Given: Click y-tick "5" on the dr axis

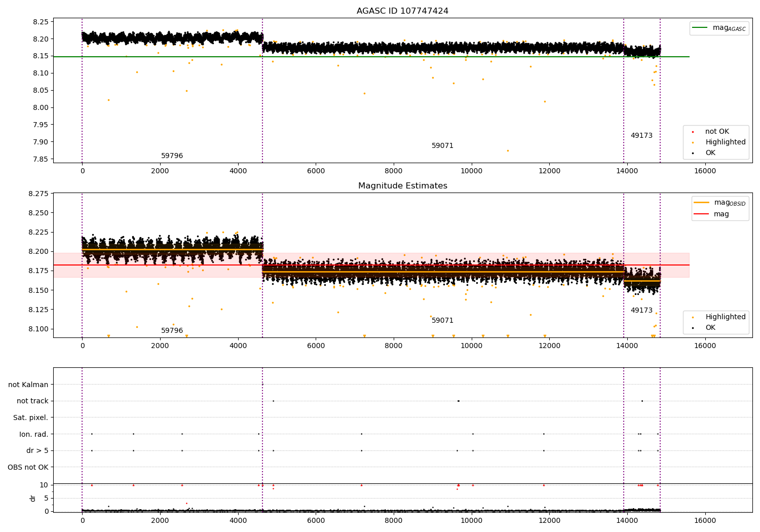Looking at the screenshot, I should 47,498.
